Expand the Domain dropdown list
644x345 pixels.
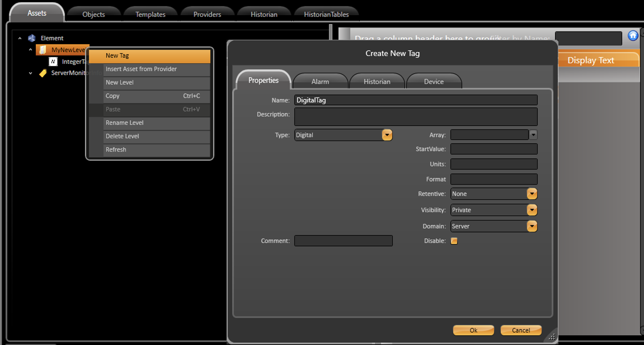(532, 226)
